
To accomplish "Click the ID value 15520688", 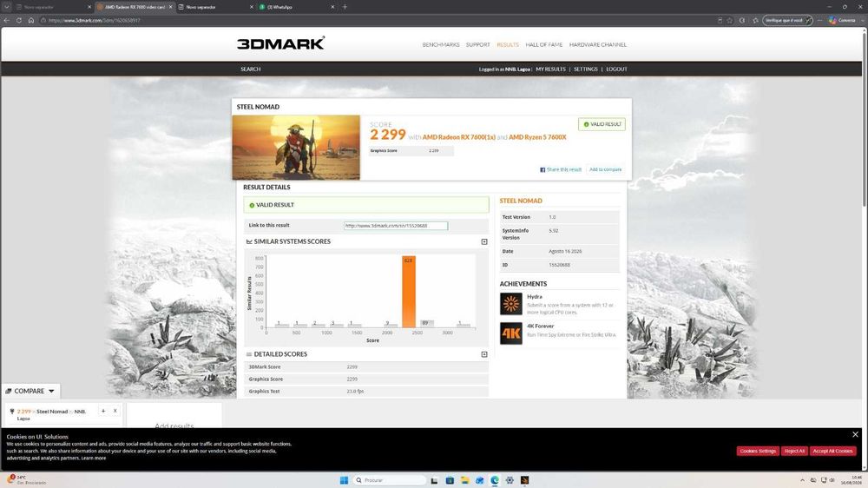I will [559, 265].
